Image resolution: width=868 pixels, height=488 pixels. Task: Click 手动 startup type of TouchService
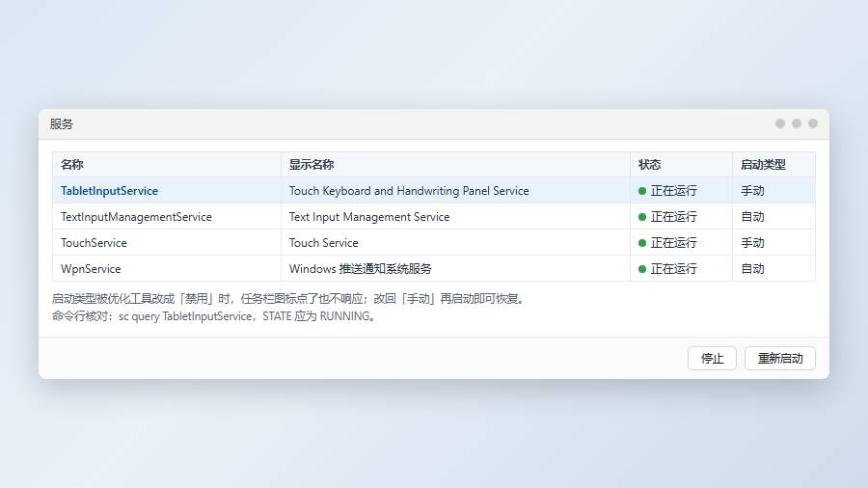pos(752,243)
